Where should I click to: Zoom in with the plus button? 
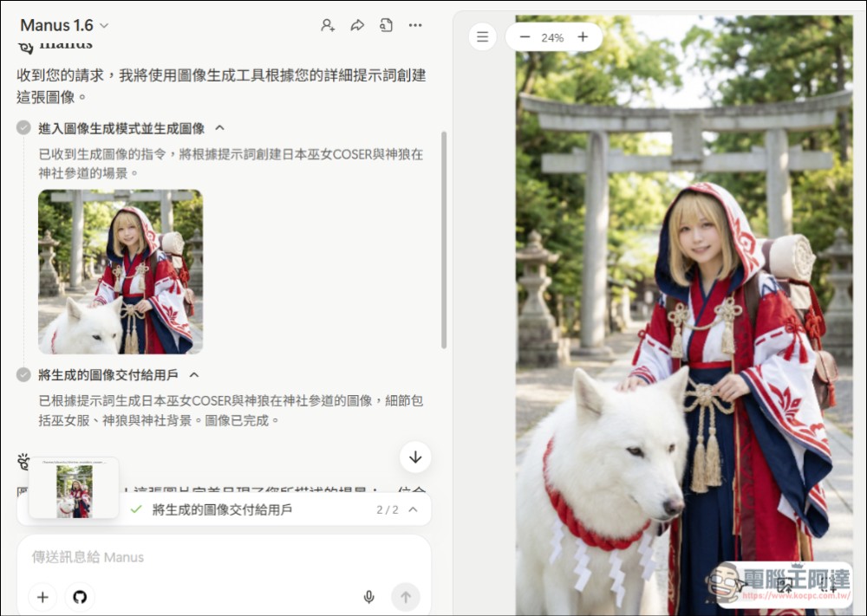click(583, 37)
